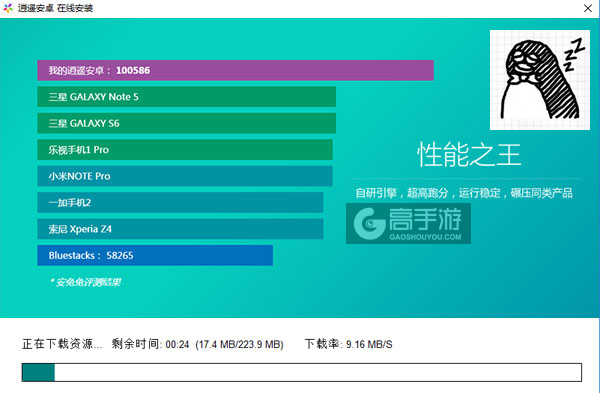Select the '小米NOTE Pro' bar
Screen dimensions: 600x393
[x=185, y=176]
